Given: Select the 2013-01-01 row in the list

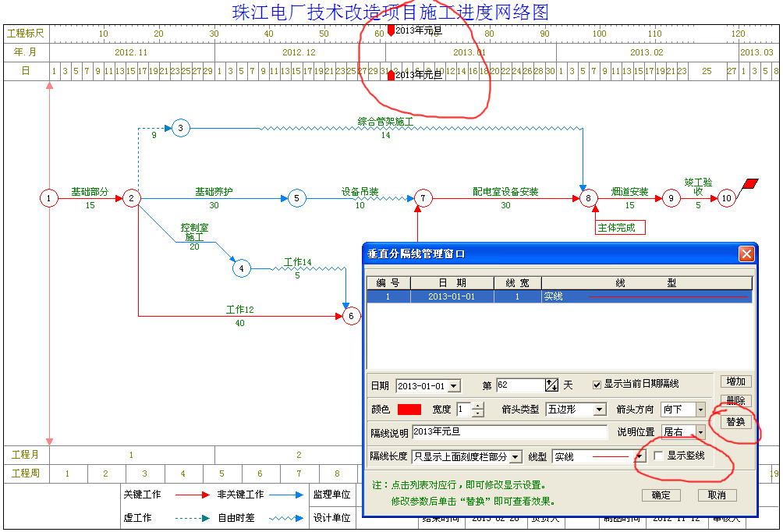Looking at the screenshot, I should 559,296.
